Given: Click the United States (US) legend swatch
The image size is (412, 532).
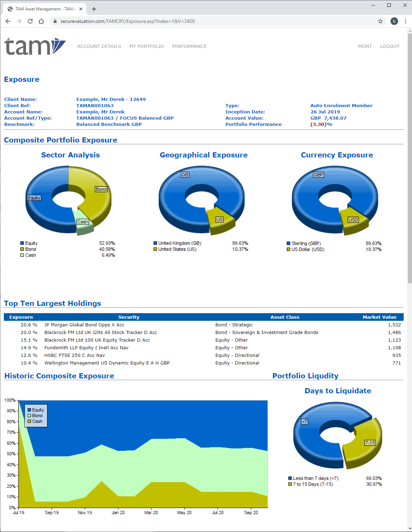Looking at the screenshot, I should coord(155,249).
